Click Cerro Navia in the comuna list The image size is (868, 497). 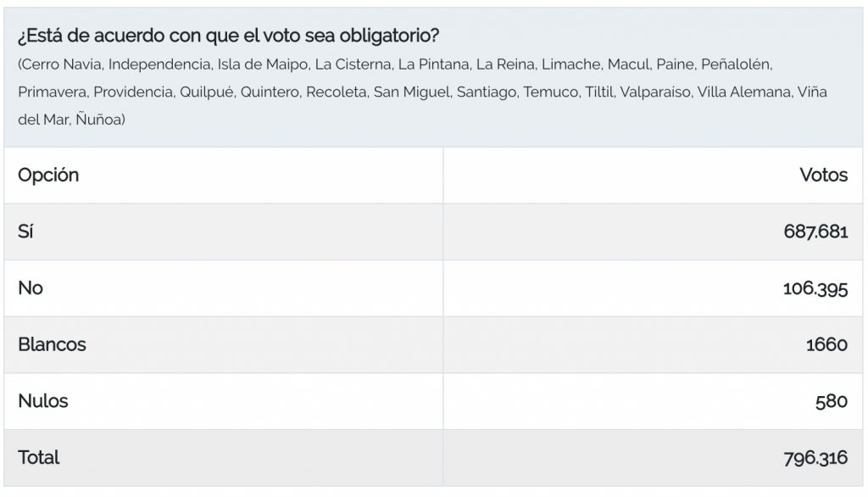pos(61,64)
